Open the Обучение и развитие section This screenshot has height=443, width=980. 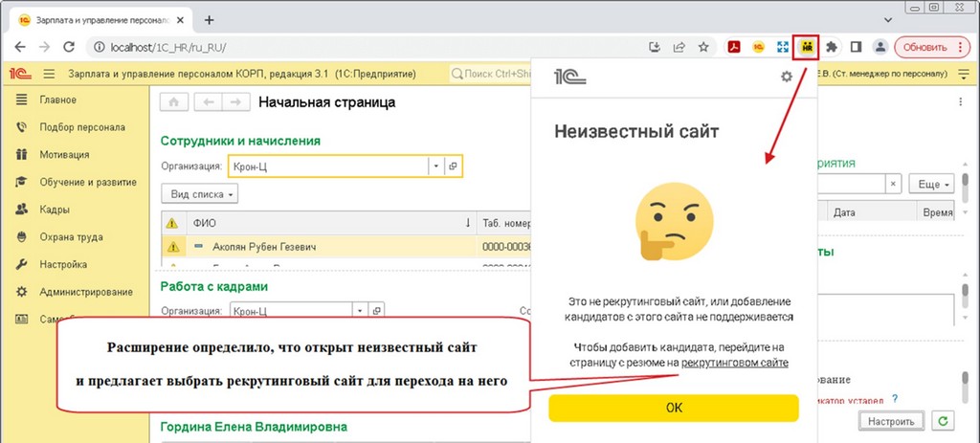tap(87, 183)
